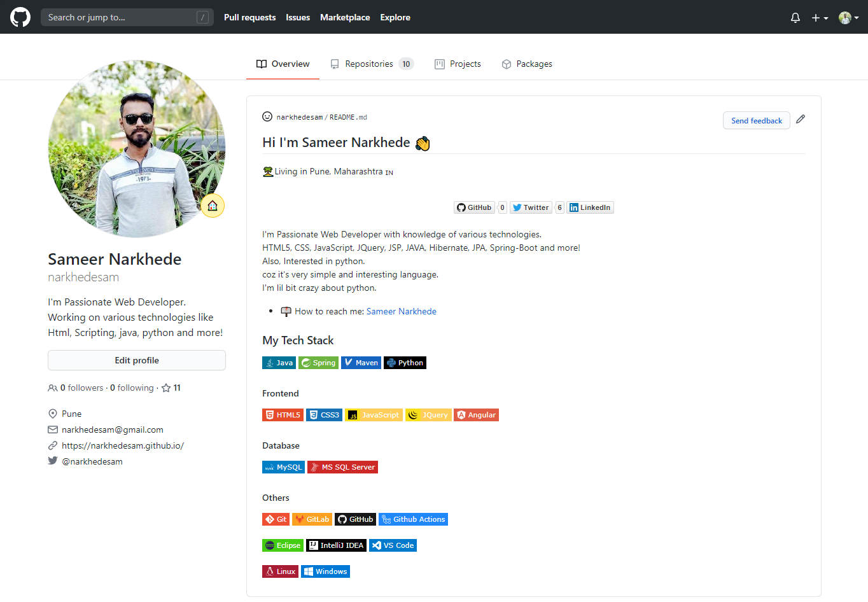Click the Pune location text
The width and height of the screenshot is (868, 602).
click(x=71, y=414)
